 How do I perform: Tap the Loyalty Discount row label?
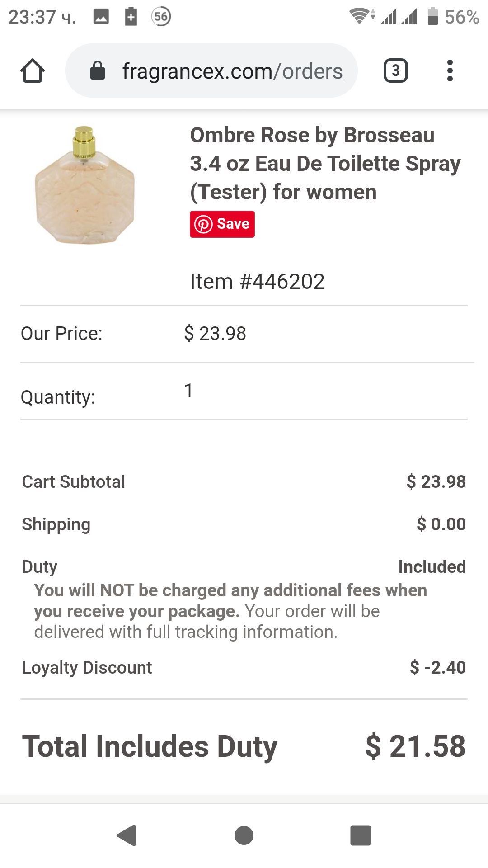(x=87, y=668)
